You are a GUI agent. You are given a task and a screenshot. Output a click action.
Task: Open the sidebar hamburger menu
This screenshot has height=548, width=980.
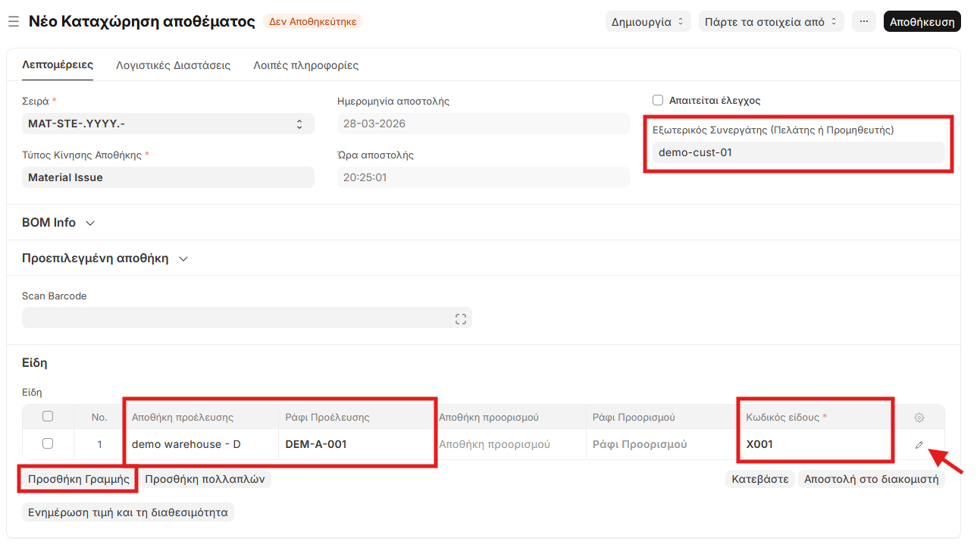pos(13,21)
